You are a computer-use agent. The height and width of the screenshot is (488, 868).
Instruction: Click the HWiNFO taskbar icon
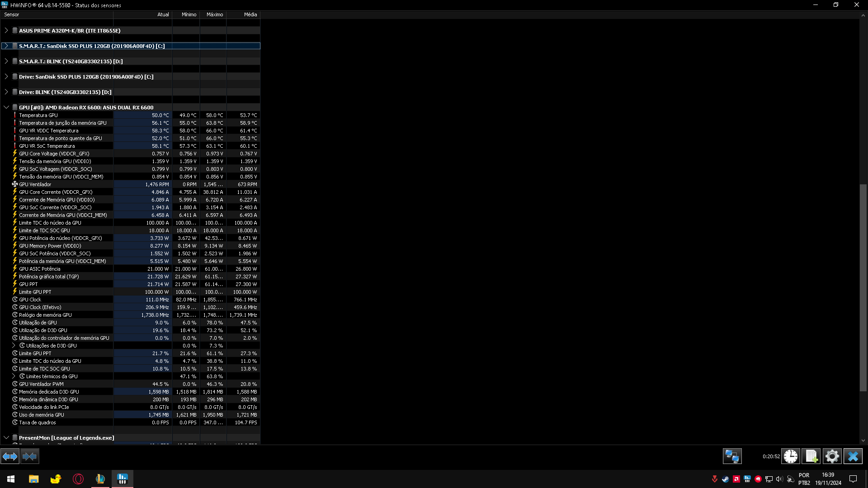coord(123,479)
